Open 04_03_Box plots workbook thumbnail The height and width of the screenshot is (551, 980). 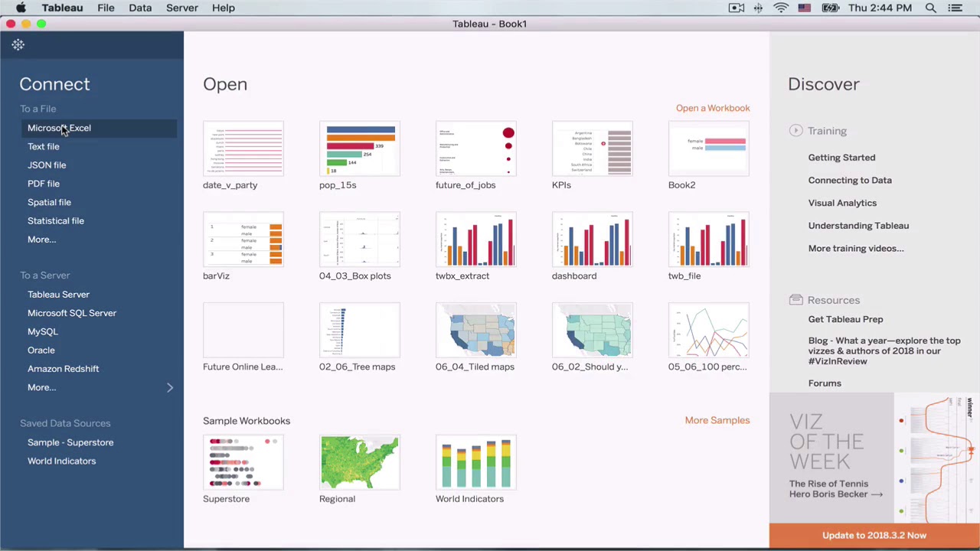point(360,240)
